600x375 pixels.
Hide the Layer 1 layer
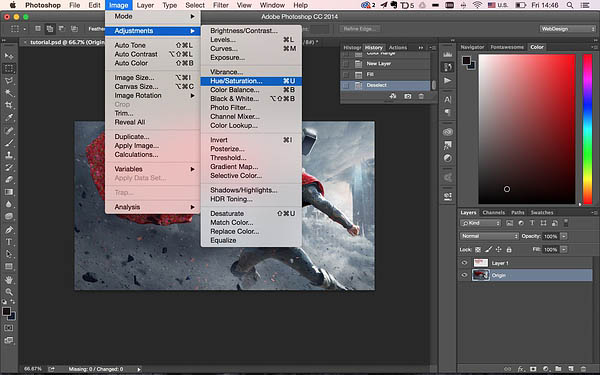pos(464,263)
